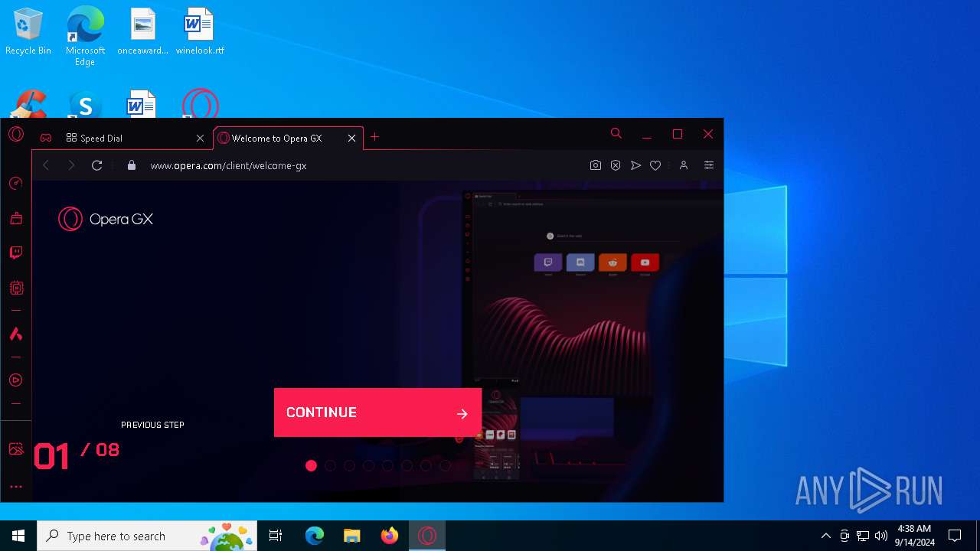Click the Opera GX page logo

[106, 219]
